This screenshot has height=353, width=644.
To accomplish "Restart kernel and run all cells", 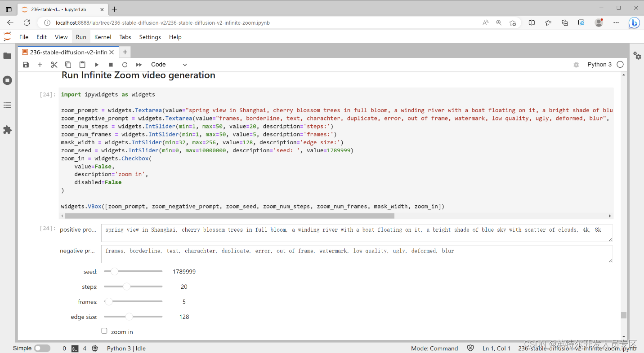I will pyautogui.click(x=139, y=65).
